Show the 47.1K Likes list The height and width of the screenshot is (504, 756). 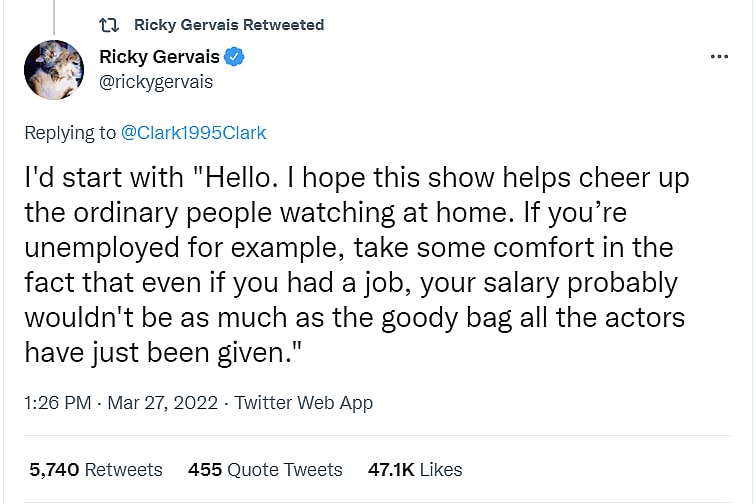[416, 469]
